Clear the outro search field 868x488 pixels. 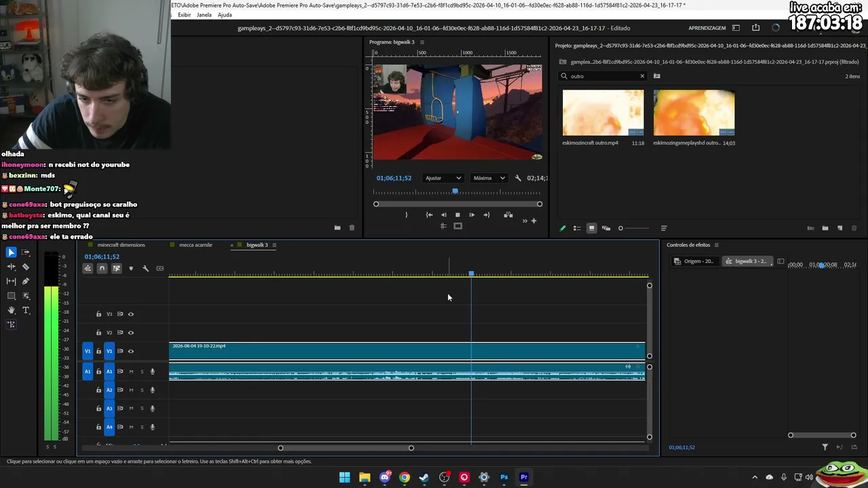[642, 76]
